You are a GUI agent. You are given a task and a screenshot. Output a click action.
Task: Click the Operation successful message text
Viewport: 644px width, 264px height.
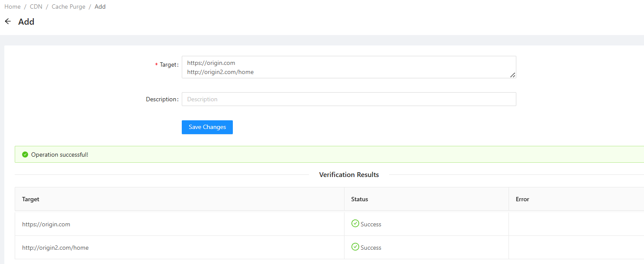[60, 155]
